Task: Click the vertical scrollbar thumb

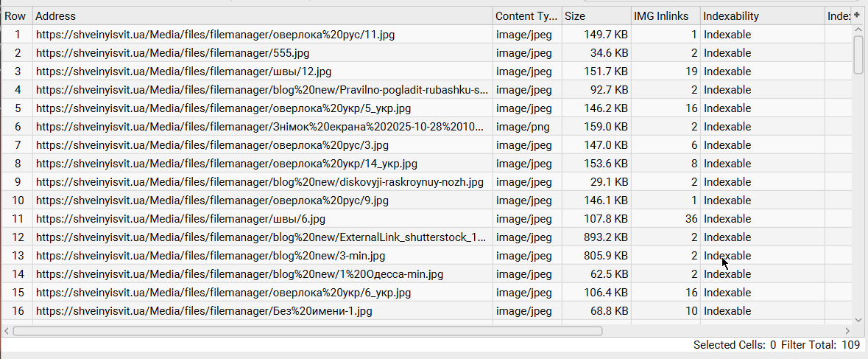Action: coord(858,54)
